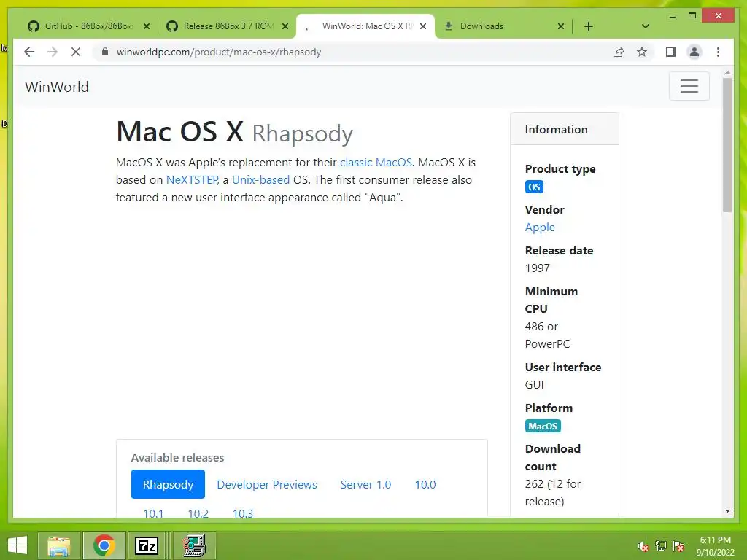Click the Information panel header

pos(565,130)
